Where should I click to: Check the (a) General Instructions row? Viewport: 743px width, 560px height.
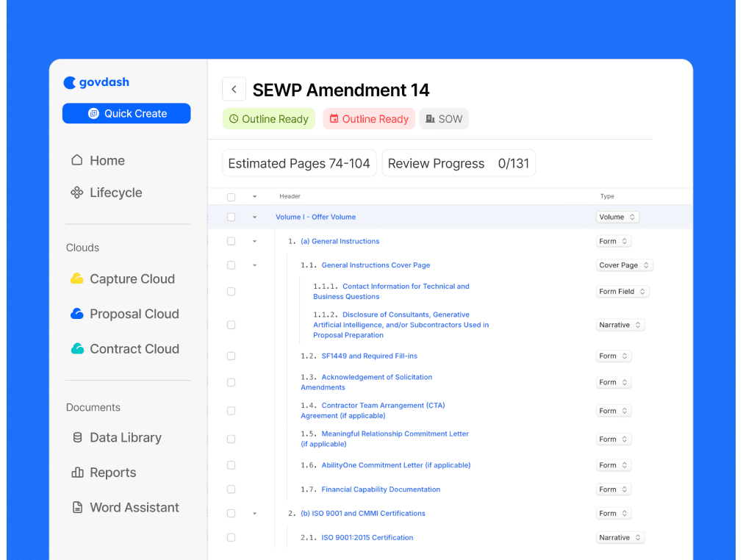click(231, 241)
